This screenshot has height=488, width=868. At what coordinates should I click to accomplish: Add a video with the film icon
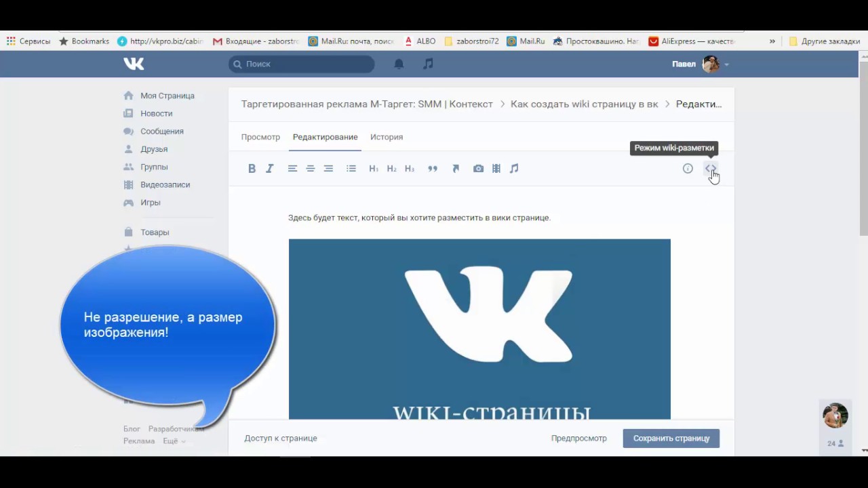[496, 169]
